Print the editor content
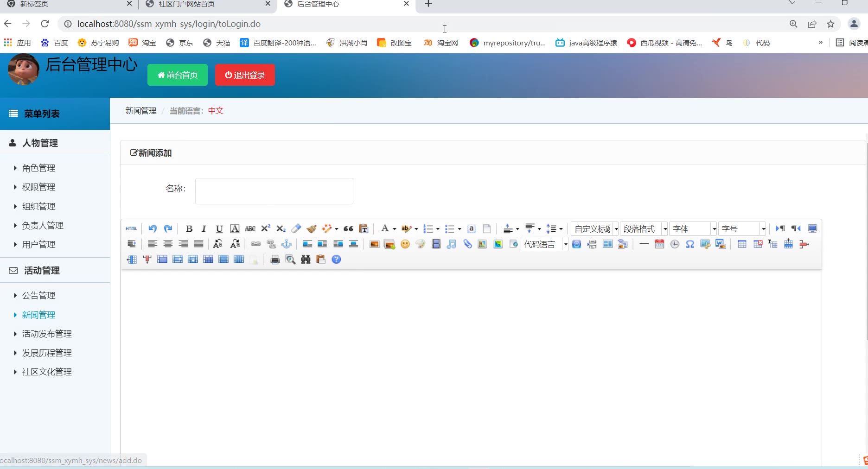This screenshot has height=469, width=868. (x=275, y=259)
